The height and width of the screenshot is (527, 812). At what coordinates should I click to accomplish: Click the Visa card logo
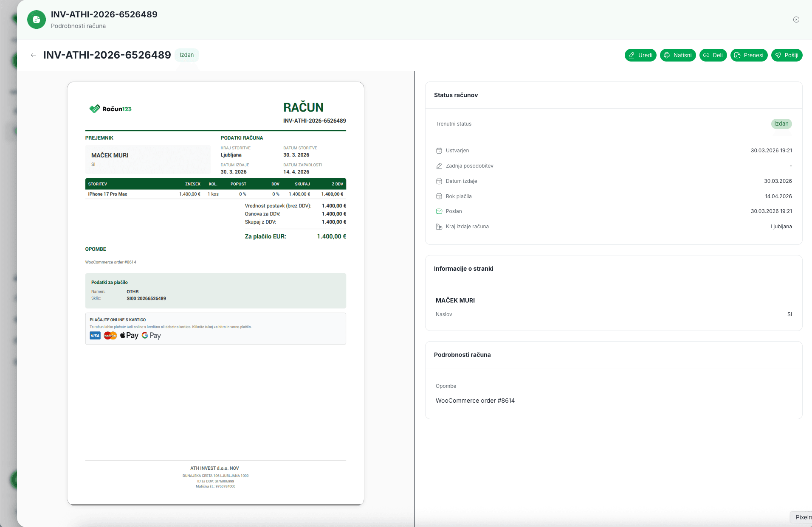click(95, 336)
